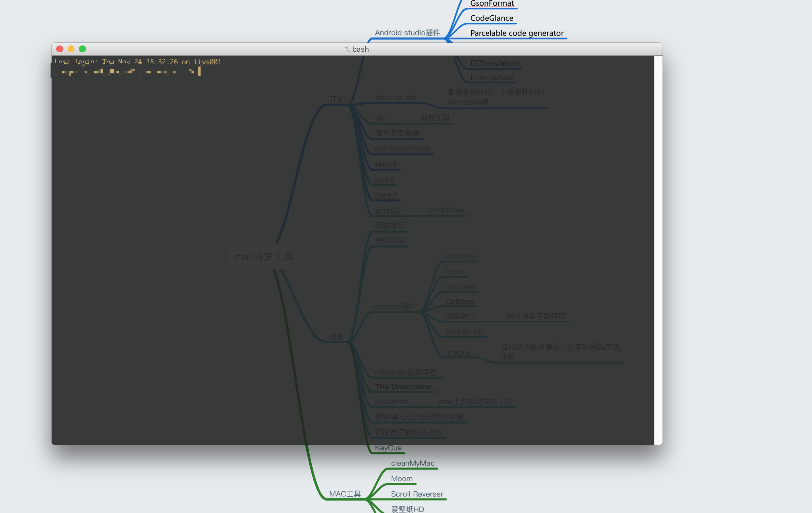
Task: Select the dimmed 百度首页的导航功能 node
Action: (x=408, y=432)
